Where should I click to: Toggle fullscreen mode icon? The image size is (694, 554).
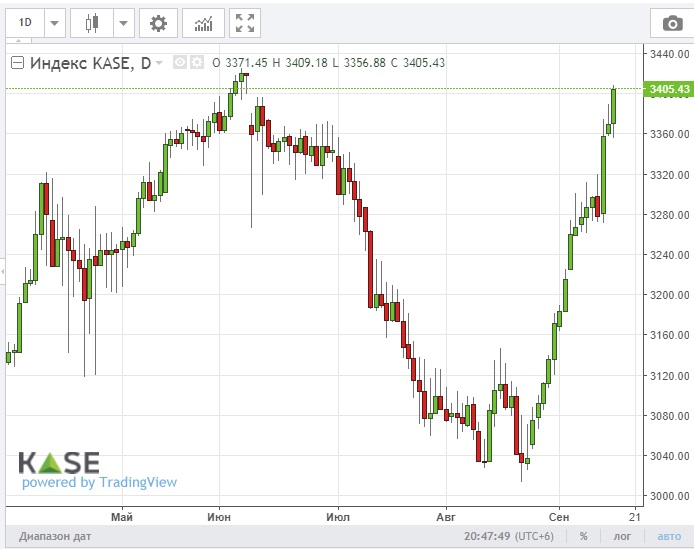[x=245, y=23]
